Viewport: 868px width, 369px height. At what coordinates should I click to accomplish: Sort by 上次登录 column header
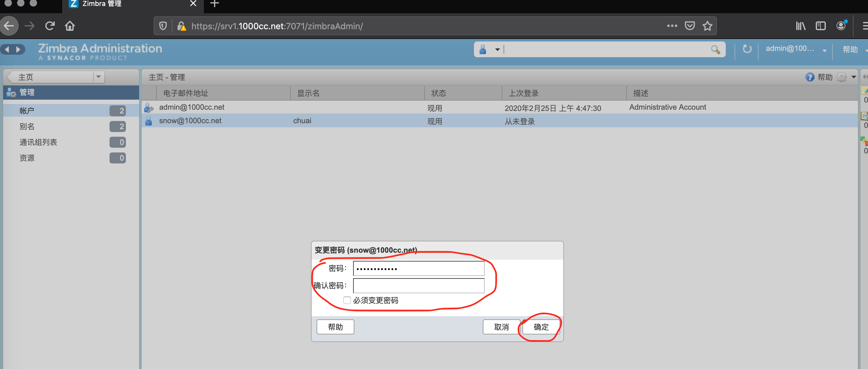tap(564, 93)
